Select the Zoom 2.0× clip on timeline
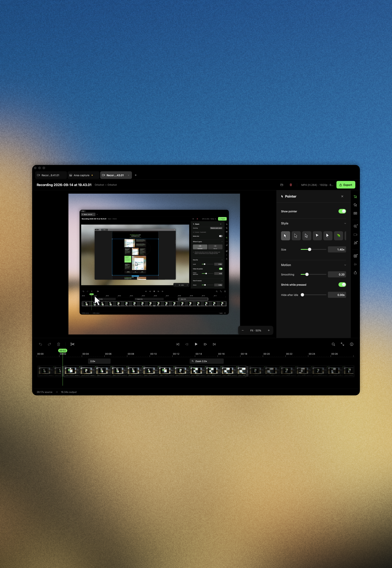Image resolution: width=392 pixels, height=568 pixels. (207, 361)
